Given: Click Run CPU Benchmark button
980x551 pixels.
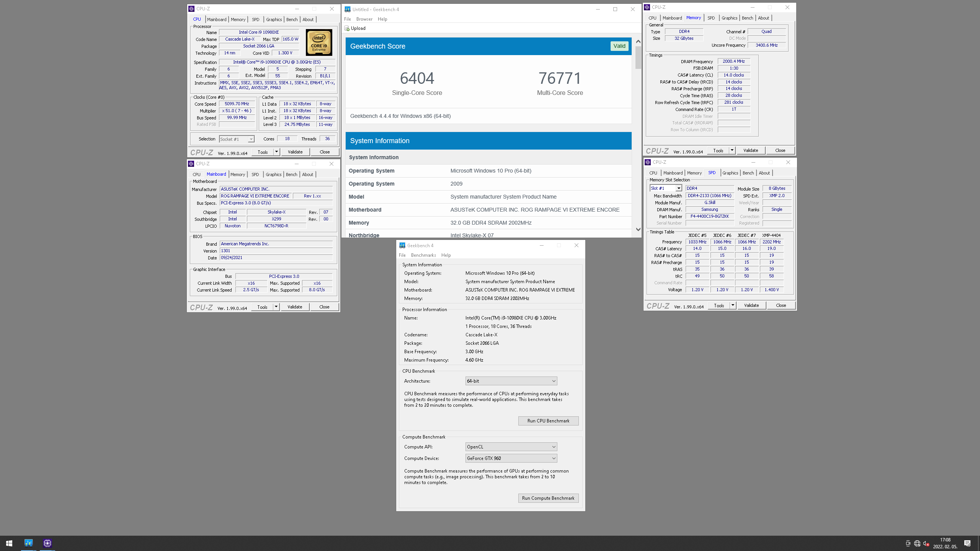Looking at the screenshot, I should [x=548, y=421].
